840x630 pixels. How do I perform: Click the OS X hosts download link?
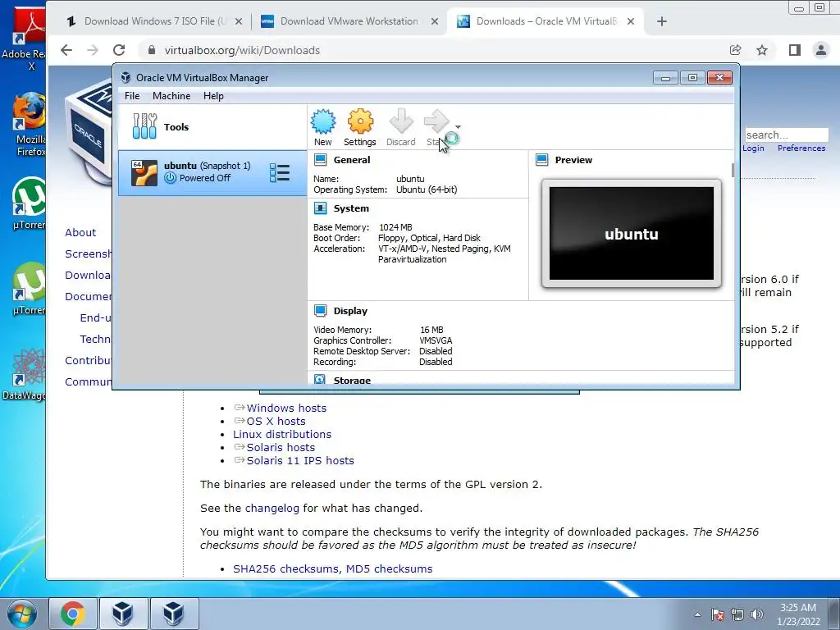[x=276, y=422]
